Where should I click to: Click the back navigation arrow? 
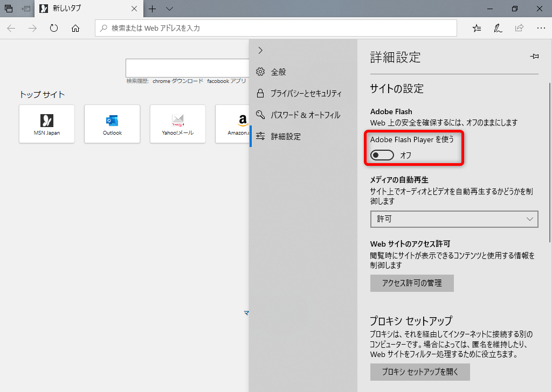coord(11,28)
